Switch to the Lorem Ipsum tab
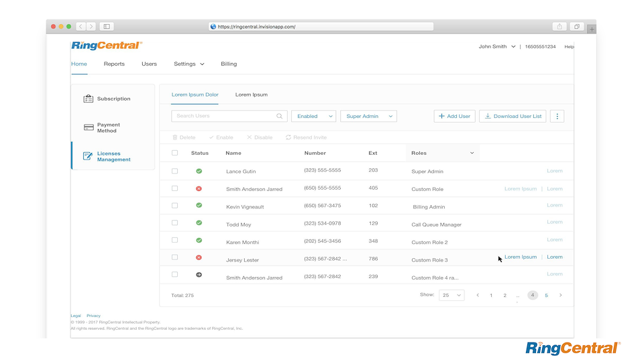This screenshot has width=644, height=362. 251,95
